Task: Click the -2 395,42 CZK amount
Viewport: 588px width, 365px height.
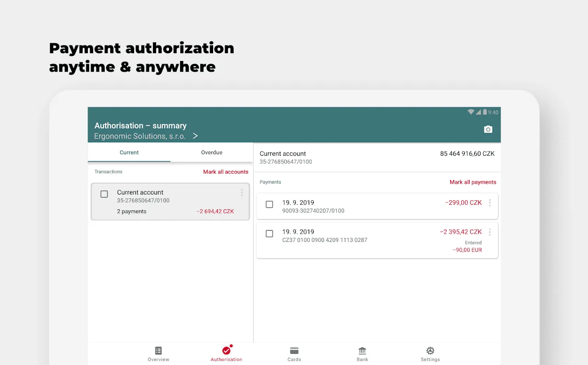Action: click(461, 232)
